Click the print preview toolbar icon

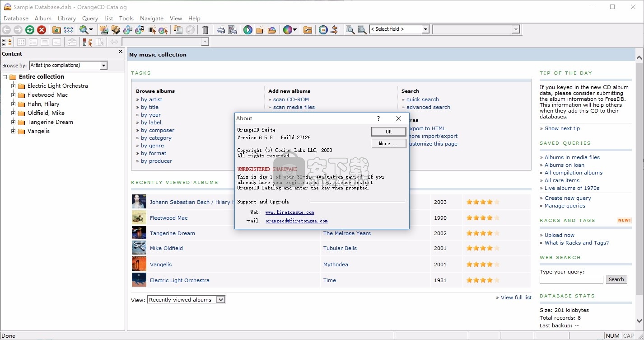pyautogui.click(x=233, y=30)
